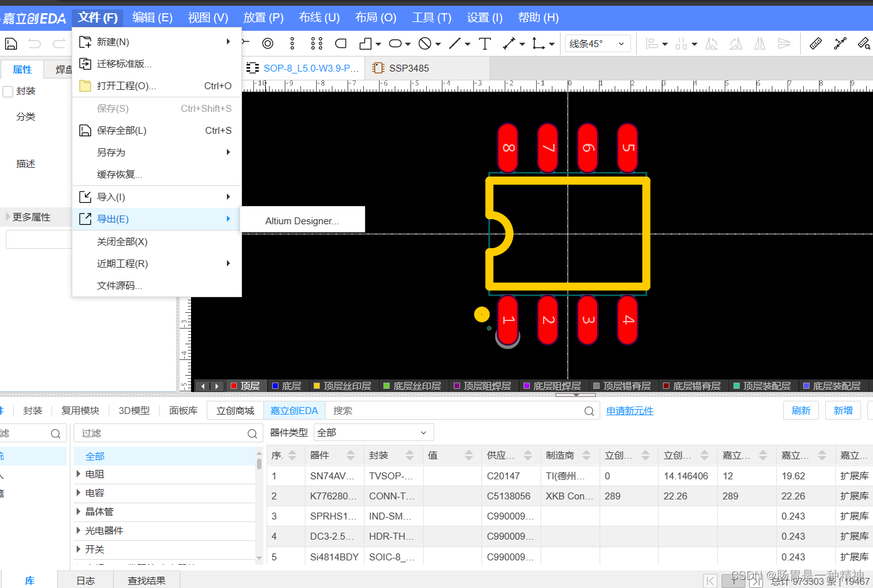Click the layer bar scroll-left arrow
The height and width of the screenshot is (588, 873).
point(203,386)
